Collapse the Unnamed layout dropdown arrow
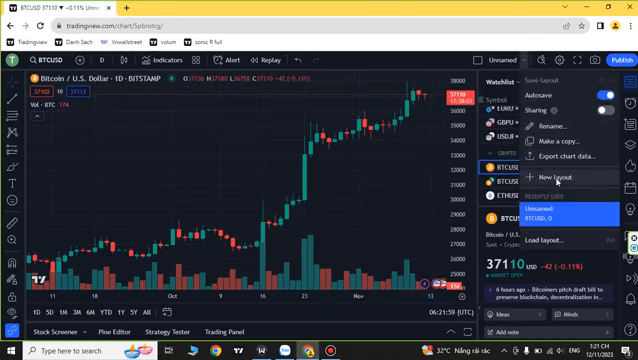The image size is (638, 360). pyautogui.click(x=524, y=60)
